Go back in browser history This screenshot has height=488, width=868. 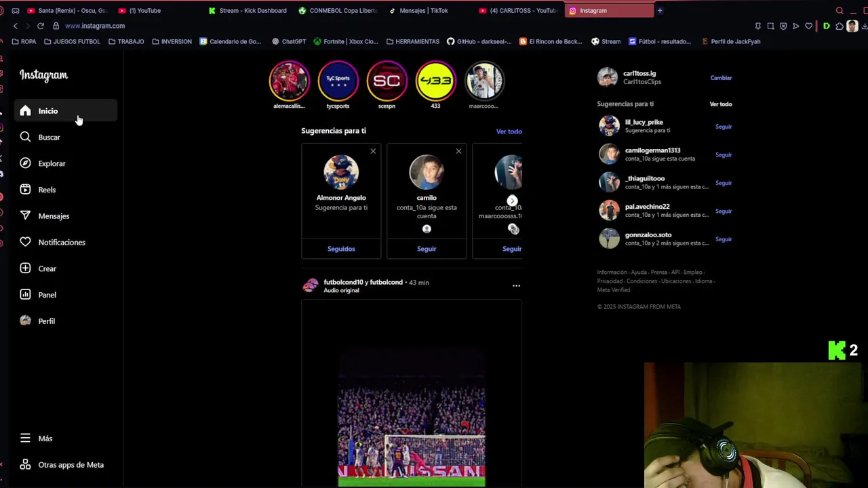(x=15, y=26)
